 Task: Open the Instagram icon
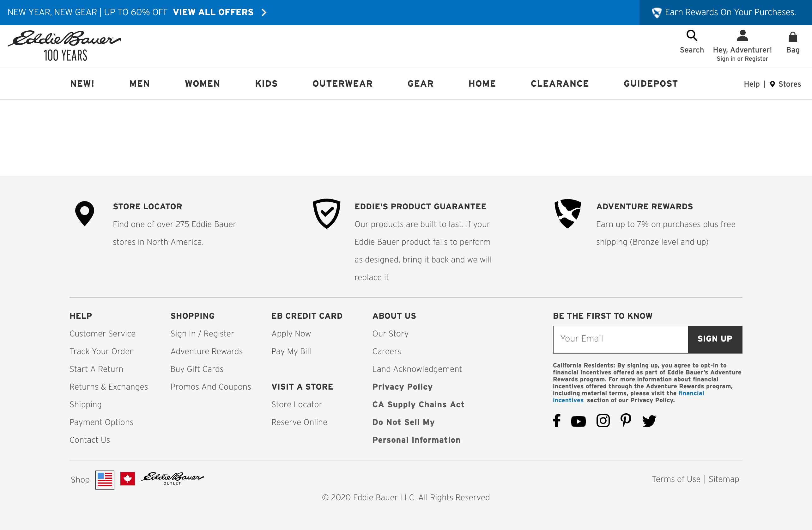[603, 420]
